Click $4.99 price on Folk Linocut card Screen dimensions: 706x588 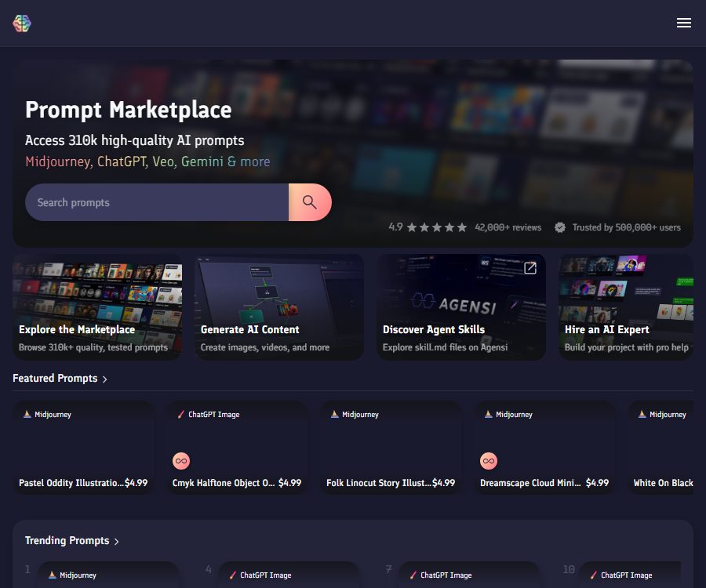[443, 483]
